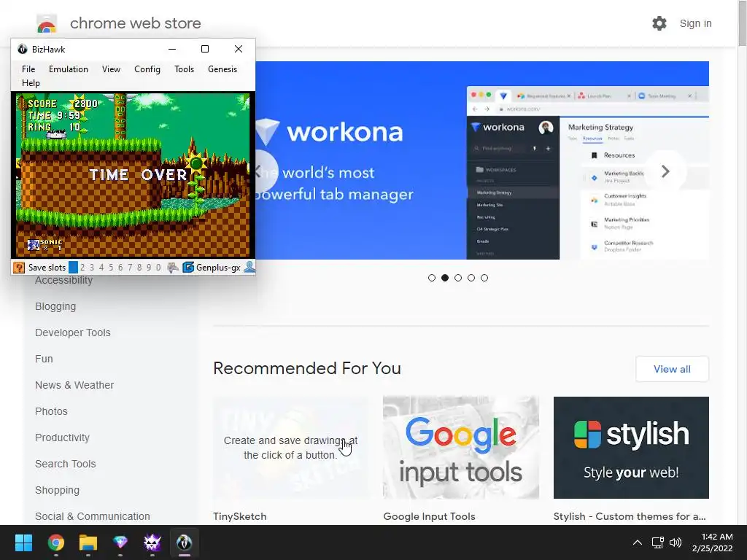This screenshot has width=747, height=560.
Task: Show hidden system tray icons
Action: (x=637, y=542)
